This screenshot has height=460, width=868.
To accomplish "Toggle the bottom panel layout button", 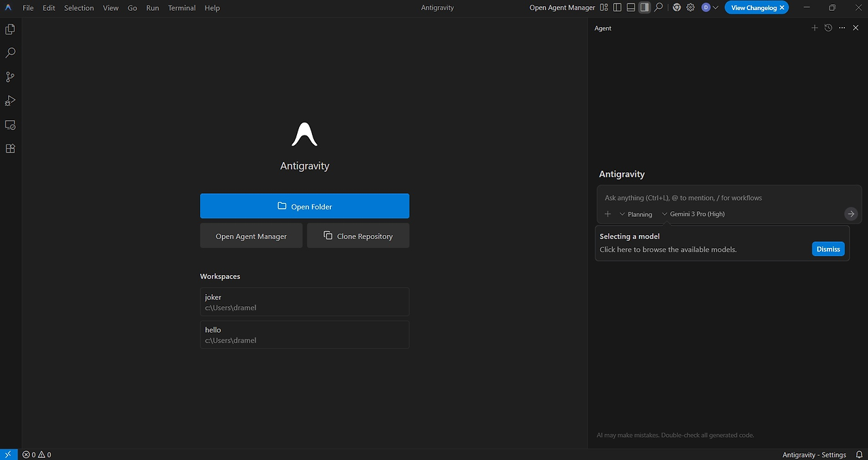I will 631,7.
